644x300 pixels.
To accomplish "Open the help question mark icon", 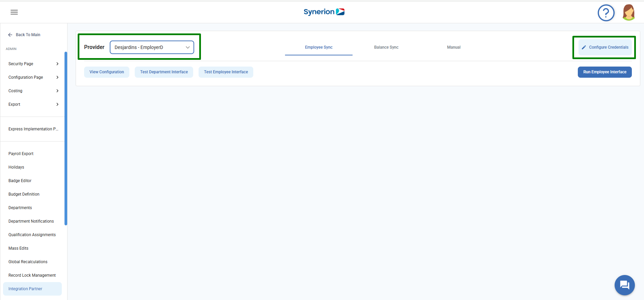I will 606,13.
